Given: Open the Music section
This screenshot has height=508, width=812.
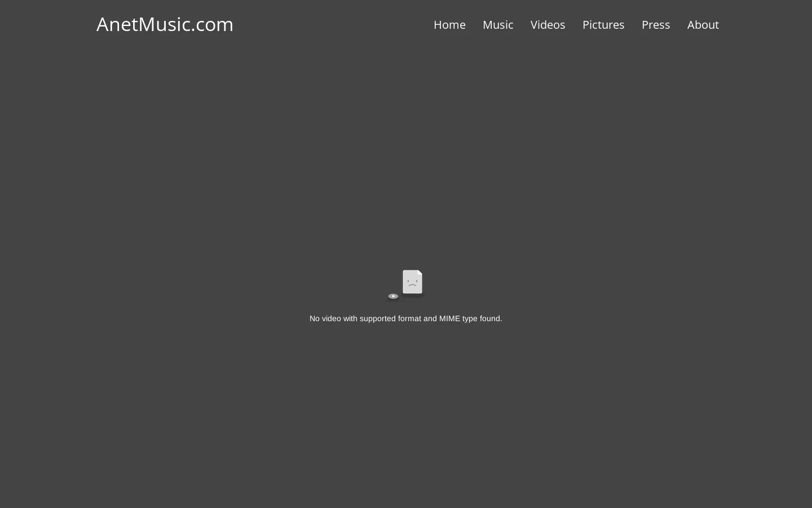Looking at the screenshot, I should pyautogui.click(x=498, y=25).
